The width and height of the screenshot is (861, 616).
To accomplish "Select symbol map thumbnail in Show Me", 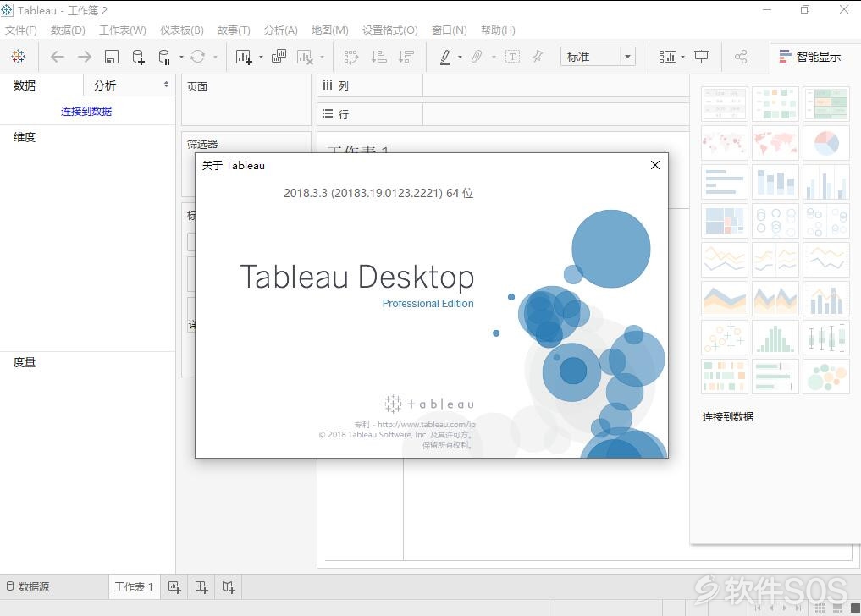I will tap(724, 143).
